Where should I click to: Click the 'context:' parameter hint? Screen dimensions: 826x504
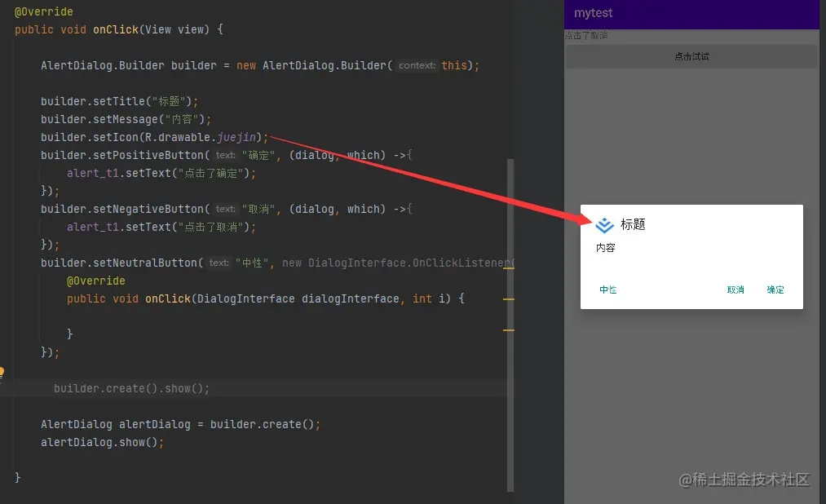click(x=417, y=65)
